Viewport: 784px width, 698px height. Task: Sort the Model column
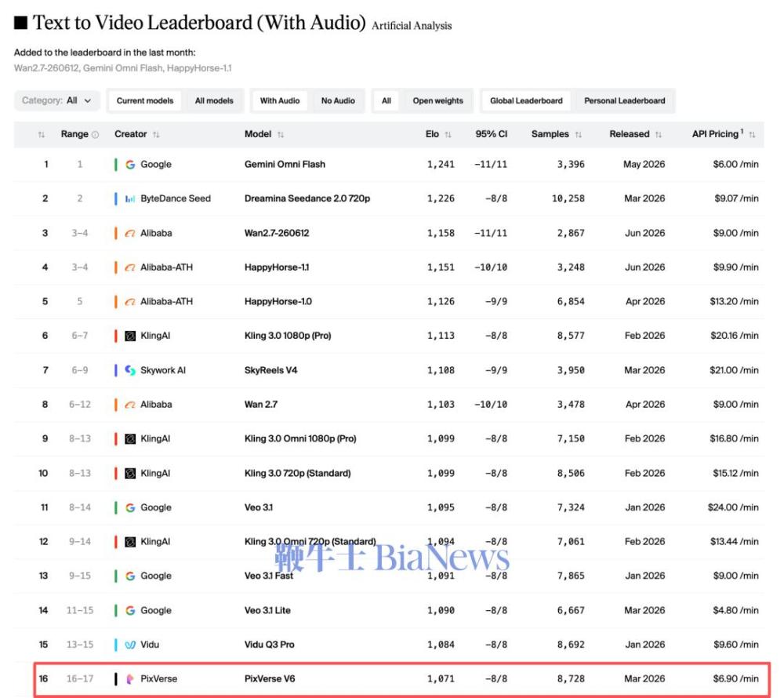281,134
